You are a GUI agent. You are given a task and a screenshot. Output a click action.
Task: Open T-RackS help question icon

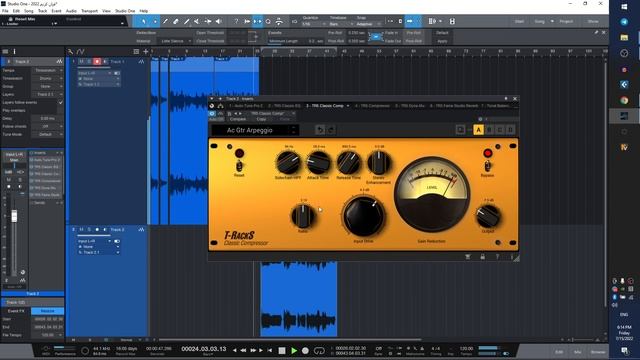pyautogui.click(x=497, y=257)
